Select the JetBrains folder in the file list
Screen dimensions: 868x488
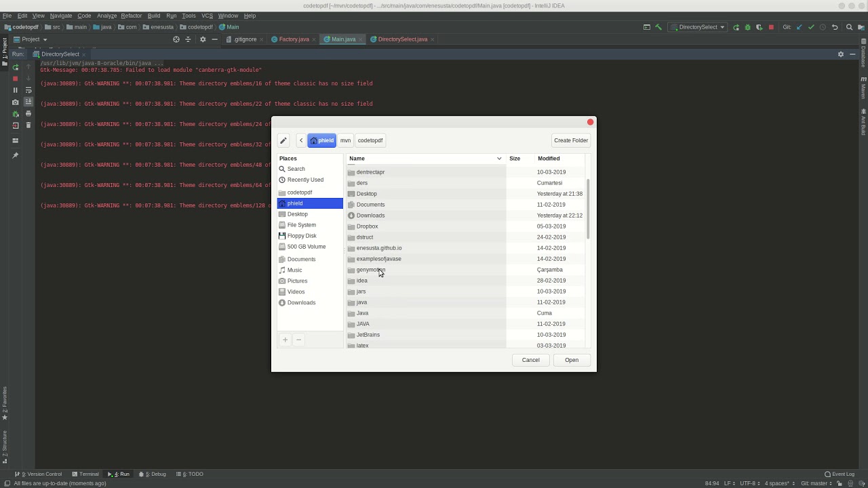click(x=465, y=335)
